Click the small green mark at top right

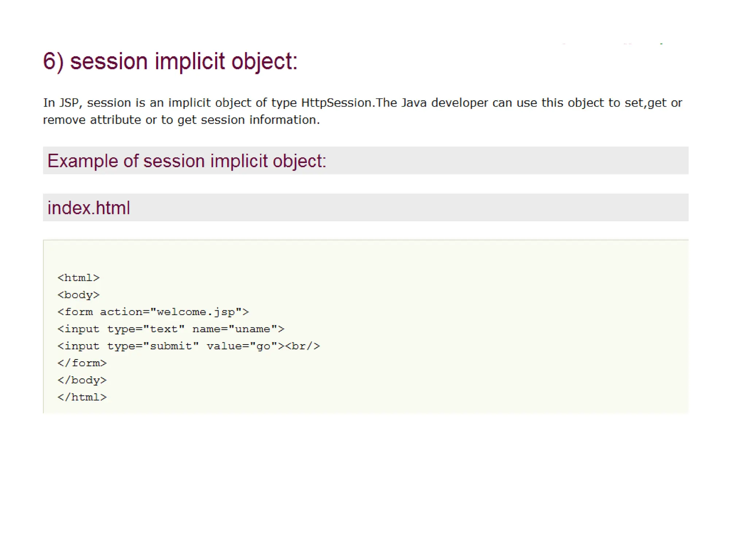(x=661, y=44)
